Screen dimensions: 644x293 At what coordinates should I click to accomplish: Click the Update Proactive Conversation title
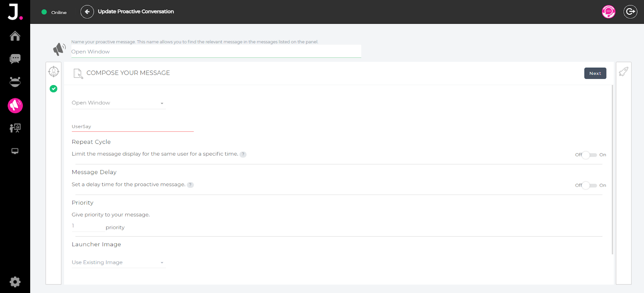[136, 11]
